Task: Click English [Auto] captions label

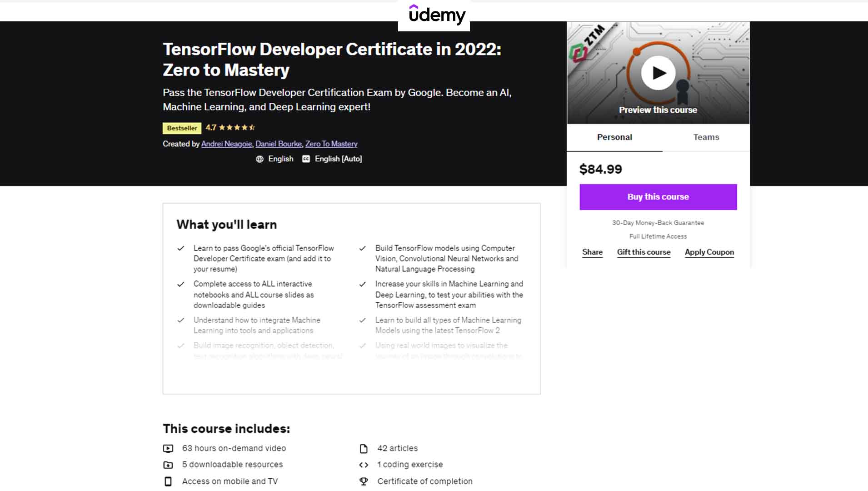Action: coord(338,159)
